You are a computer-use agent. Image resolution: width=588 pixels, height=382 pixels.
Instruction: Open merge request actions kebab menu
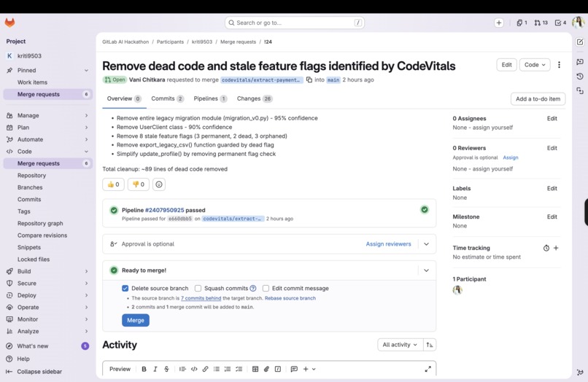pyautogui.click(x=559, y=65)
